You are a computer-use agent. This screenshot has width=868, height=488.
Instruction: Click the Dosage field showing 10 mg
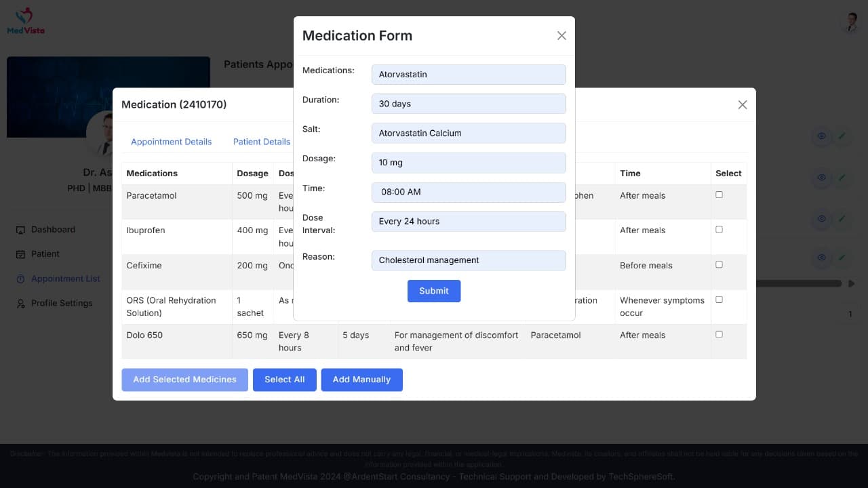[469, 163]
